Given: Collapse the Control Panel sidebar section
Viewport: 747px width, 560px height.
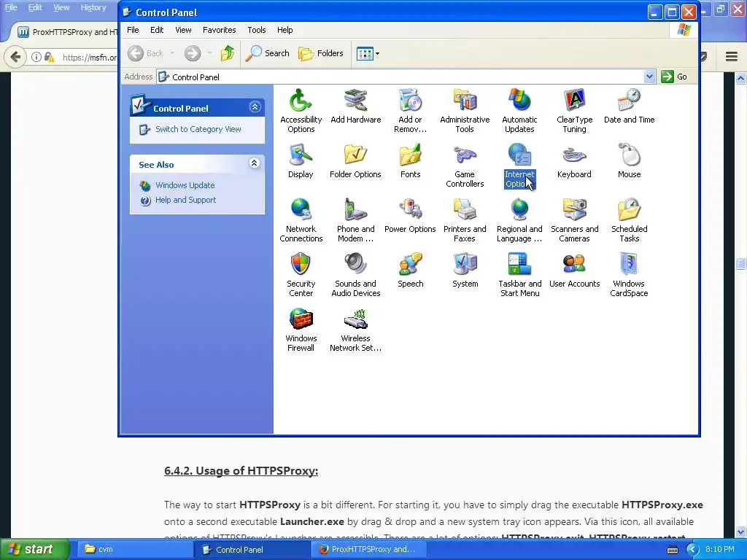Looking at the screenshot, I should [x=255, y=107].
